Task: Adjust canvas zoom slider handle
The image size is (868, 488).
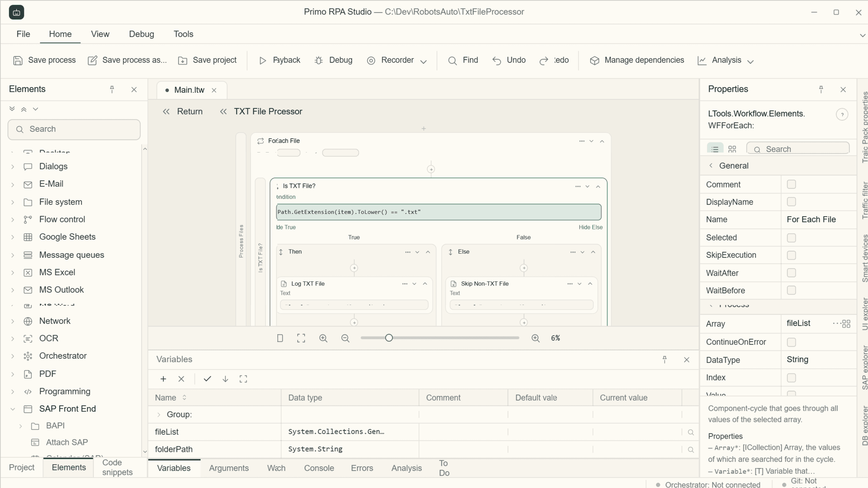Action: tap(389, 338)
